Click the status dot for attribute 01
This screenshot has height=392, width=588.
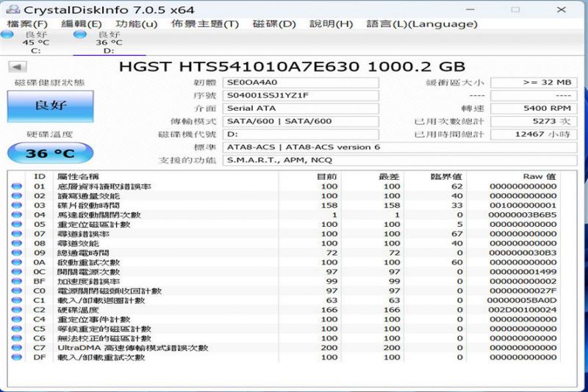pos(16,186)
